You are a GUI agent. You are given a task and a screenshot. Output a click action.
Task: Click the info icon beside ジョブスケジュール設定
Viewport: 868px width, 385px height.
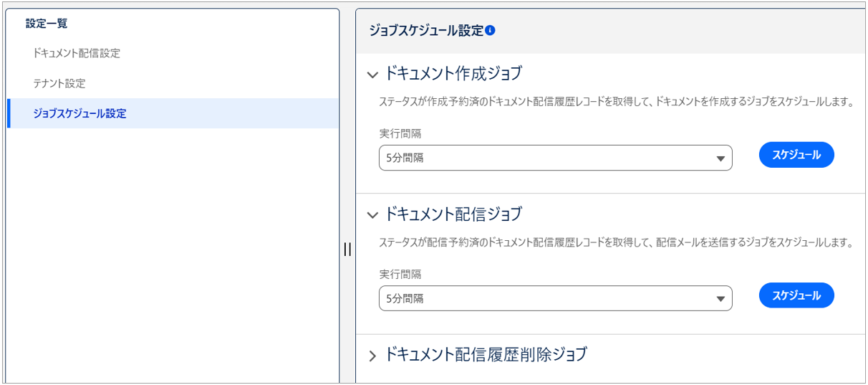coord(491,31)
